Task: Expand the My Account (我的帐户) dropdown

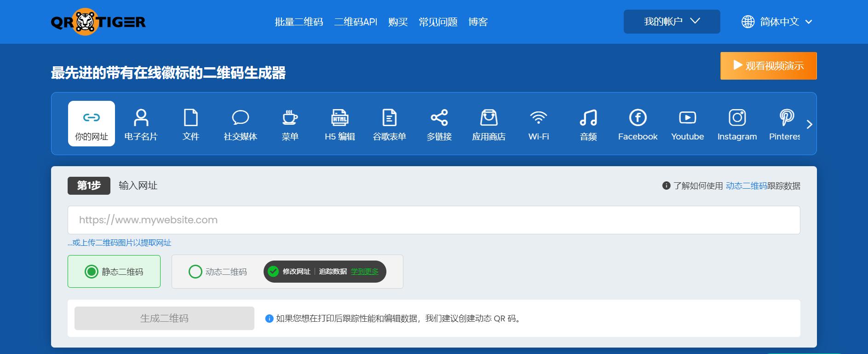Action: click(672, 22)
